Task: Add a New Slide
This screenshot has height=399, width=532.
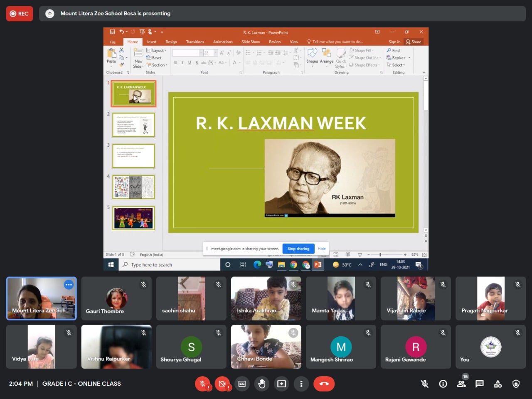Action: point(138,58)
